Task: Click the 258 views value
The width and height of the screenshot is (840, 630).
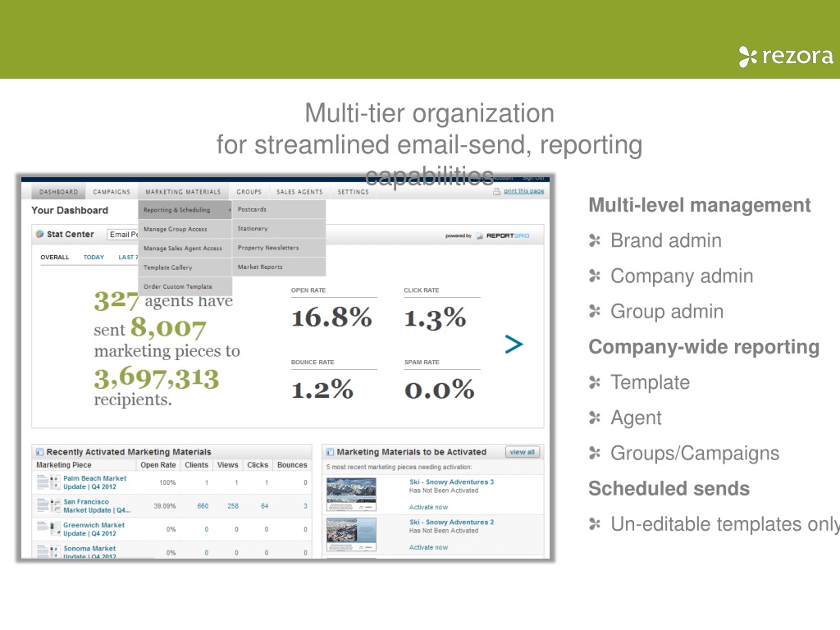Action: [232, 506]
